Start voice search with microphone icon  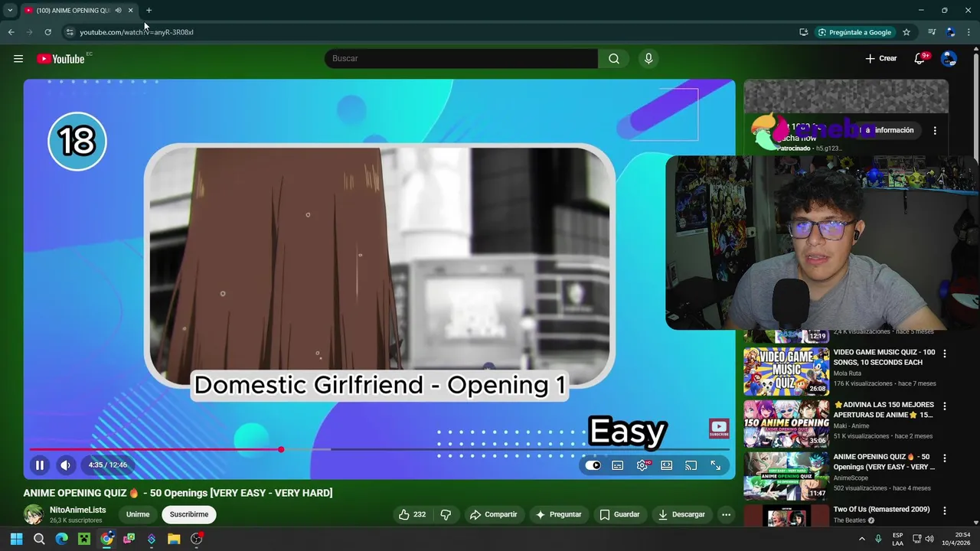tap(648, 59)
